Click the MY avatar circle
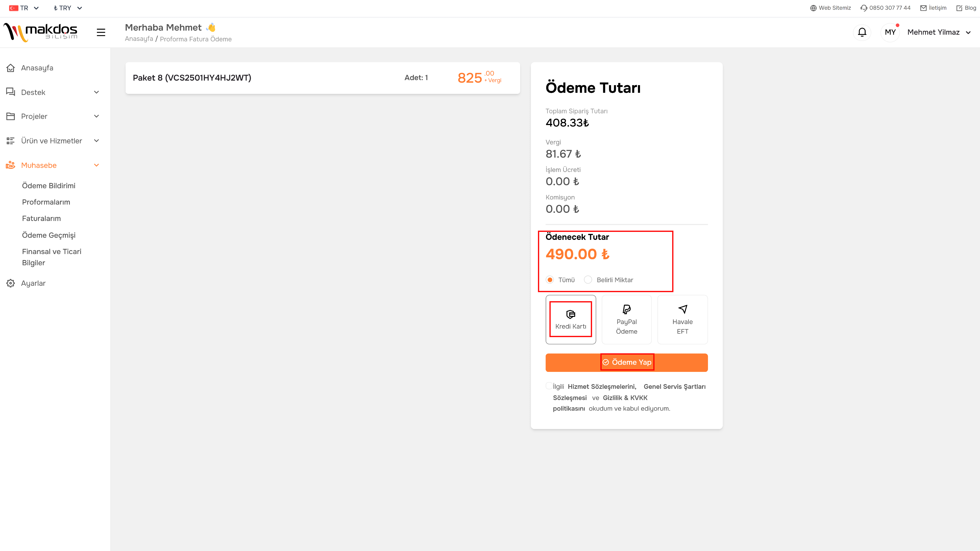Image resolution: width=980 pixels, height=551 pixels. 890,32
